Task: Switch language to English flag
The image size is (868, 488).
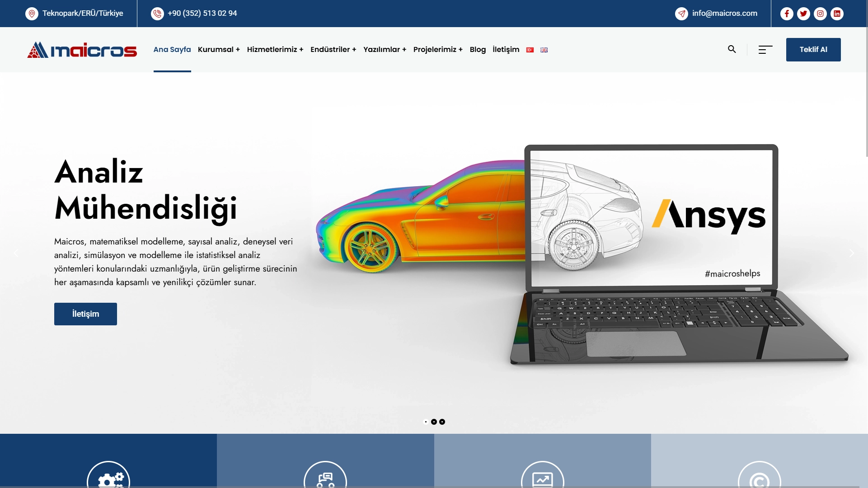Action: click(x=544, y=50)
